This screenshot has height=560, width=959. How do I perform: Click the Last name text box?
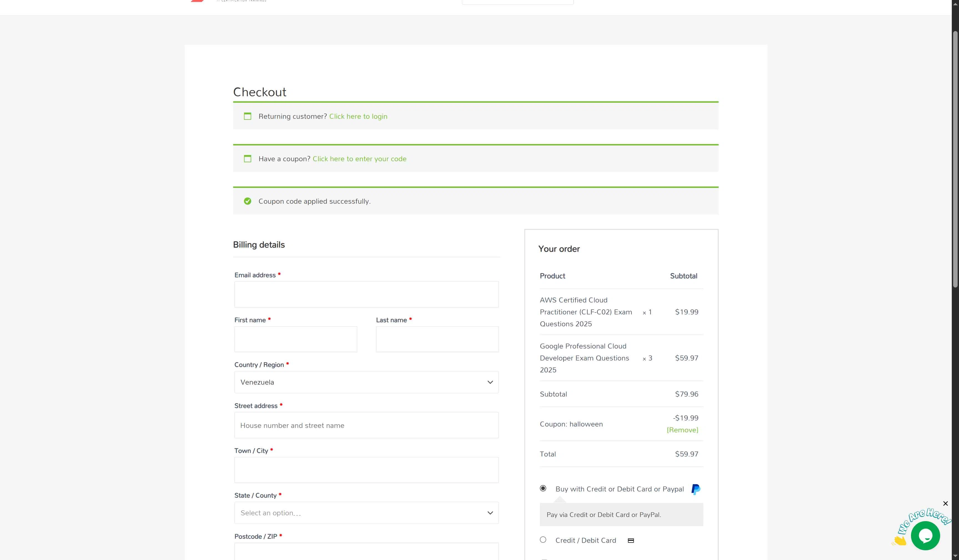click(x=437, y=339)
